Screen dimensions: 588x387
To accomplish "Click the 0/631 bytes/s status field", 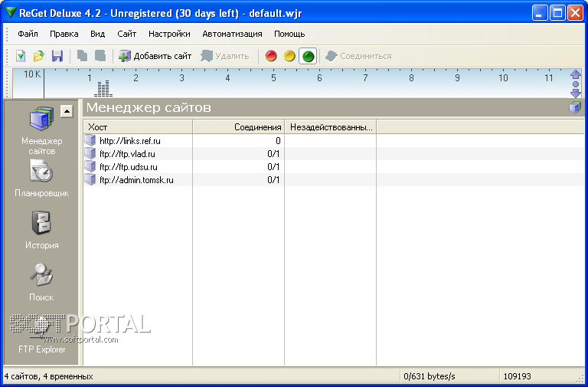I will coord(430,376).
